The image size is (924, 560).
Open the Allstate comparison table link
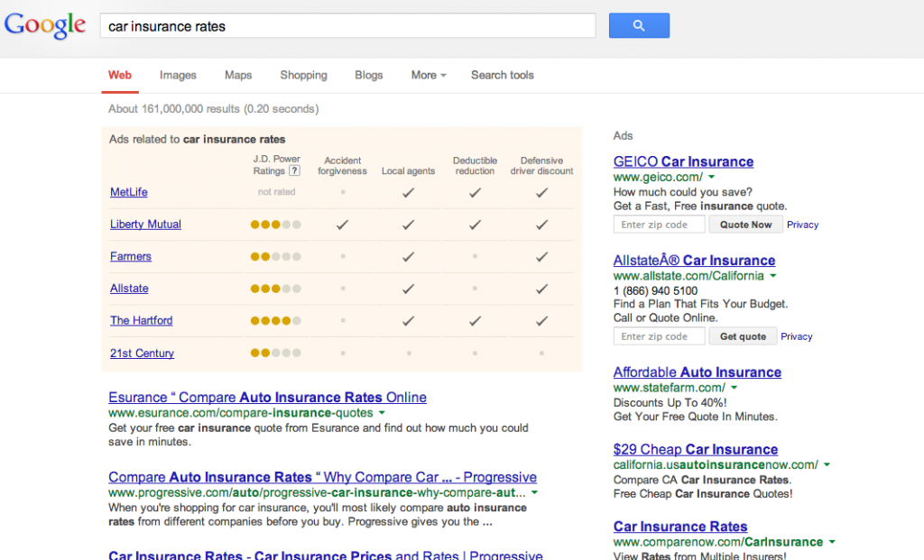tap(129, 289)
